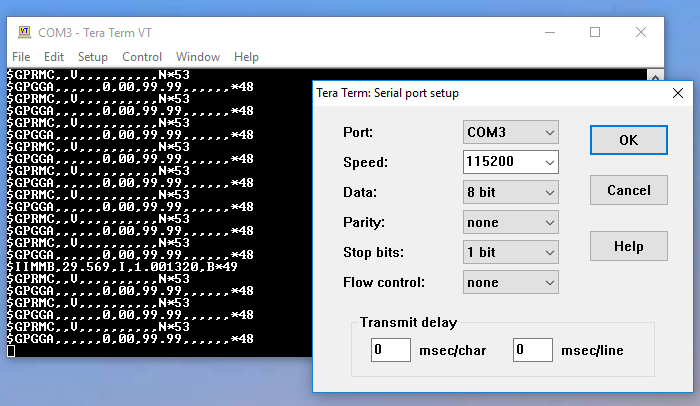Click the Serial port setup dialog title
The width and height of the screenshot is (700, 406).
[x=388, y=93]
